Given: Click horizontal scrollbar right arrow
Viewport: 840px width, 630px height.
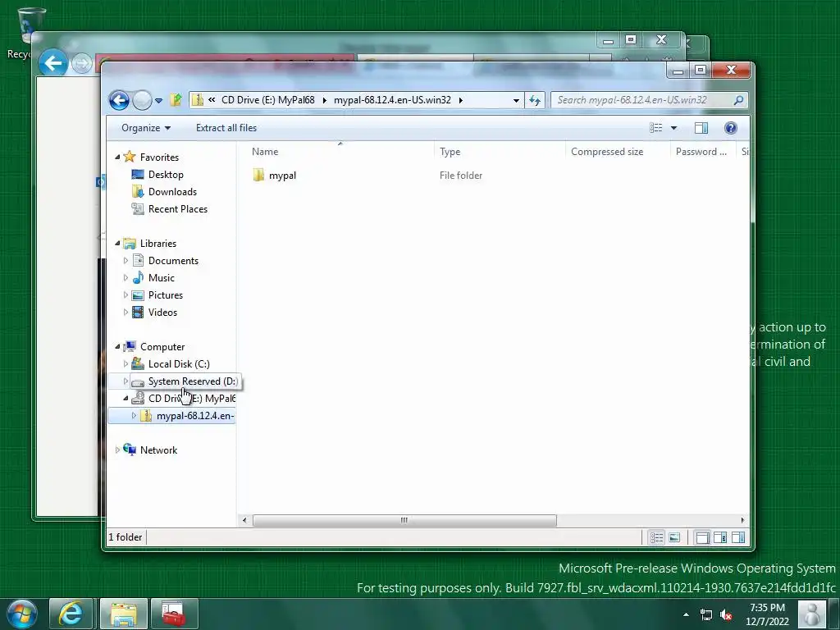Looking at the screenshot, I should pos(742,520).
